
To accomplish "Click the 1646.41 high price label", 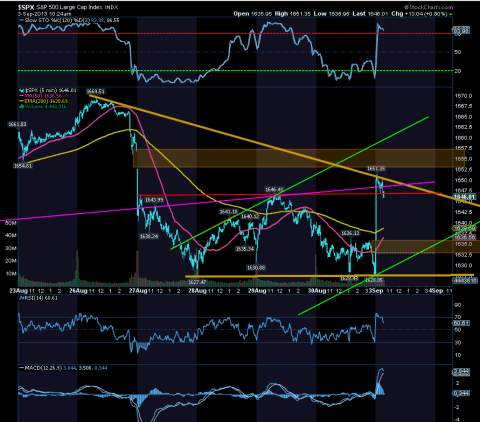I will pos(274,190).
